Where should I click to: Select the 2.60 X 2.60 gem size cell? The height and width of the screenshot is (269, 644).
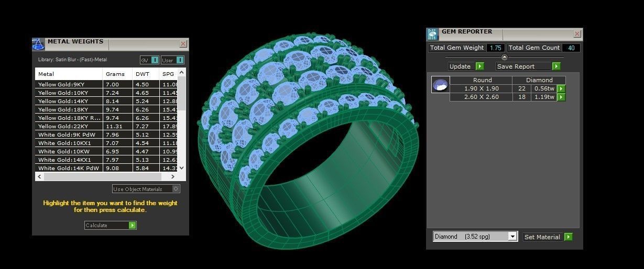coord(482,97)
